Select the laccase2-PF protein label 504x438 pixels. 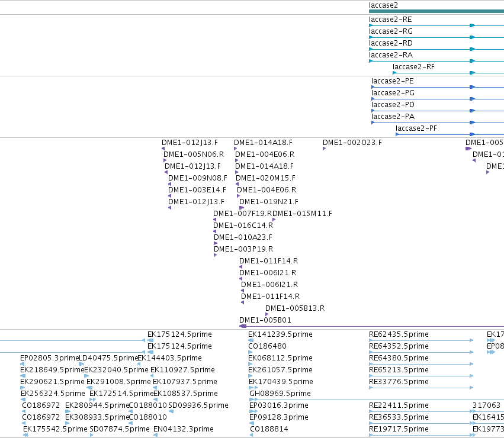point(416,128)
